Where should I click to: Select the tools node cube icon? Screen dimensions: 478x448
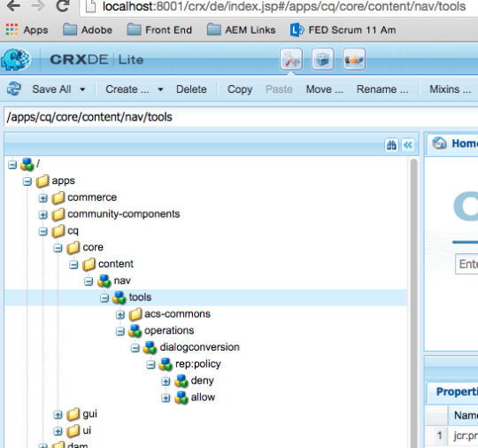tap(119, 297)
